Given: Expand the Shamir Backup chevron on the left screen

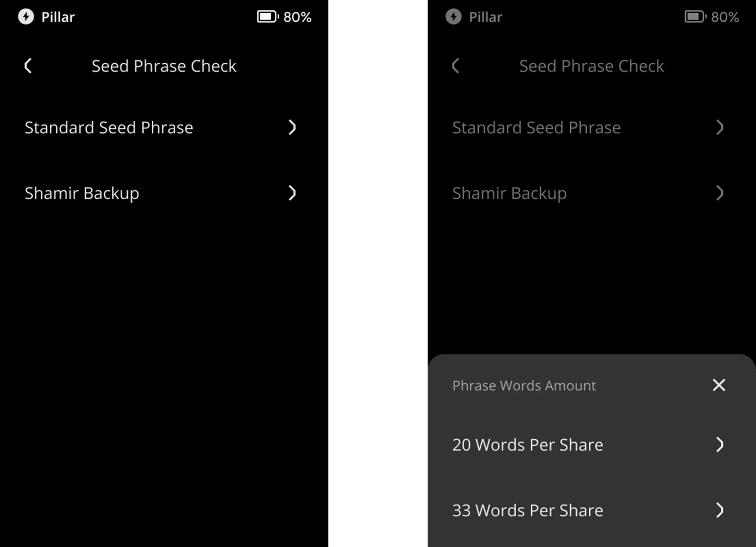Looking at the screenshot, I should (292, 193).
